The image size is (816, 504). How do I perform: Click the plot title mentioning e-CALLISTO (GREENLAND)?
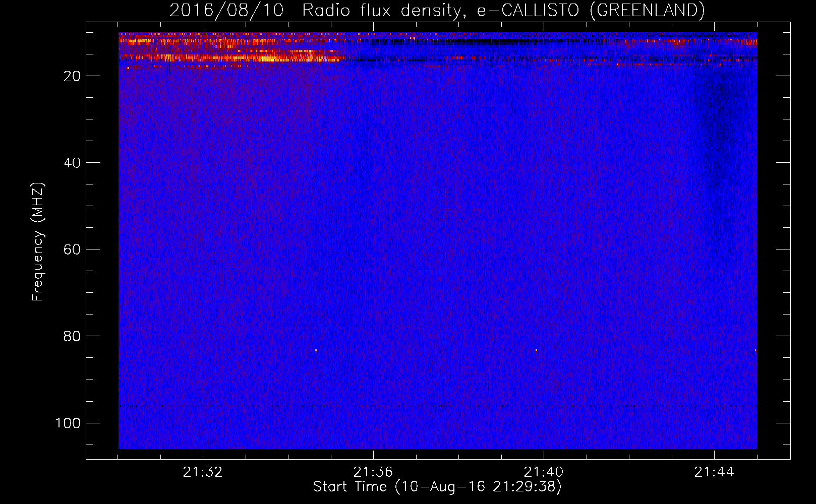(x=437, y=10)
